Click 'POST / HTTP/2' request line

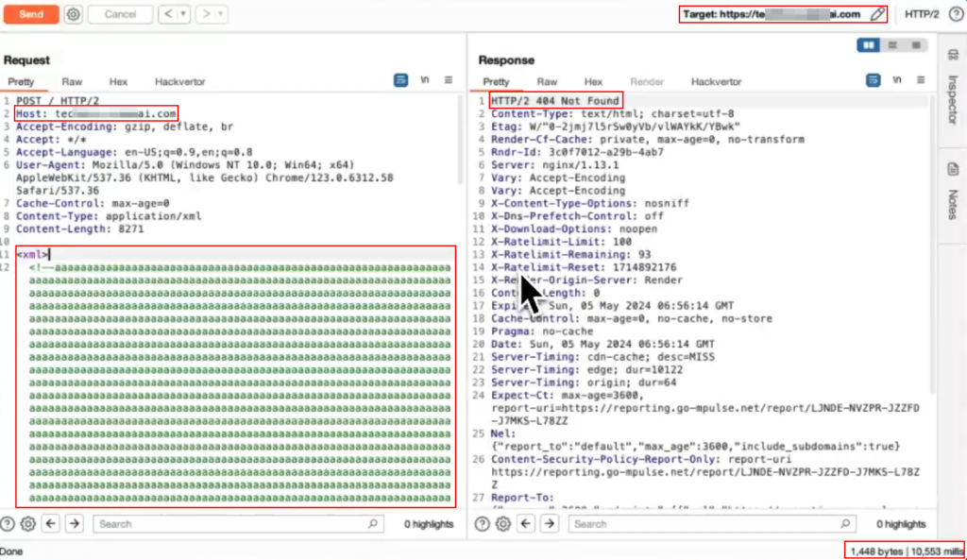(58, 100)
